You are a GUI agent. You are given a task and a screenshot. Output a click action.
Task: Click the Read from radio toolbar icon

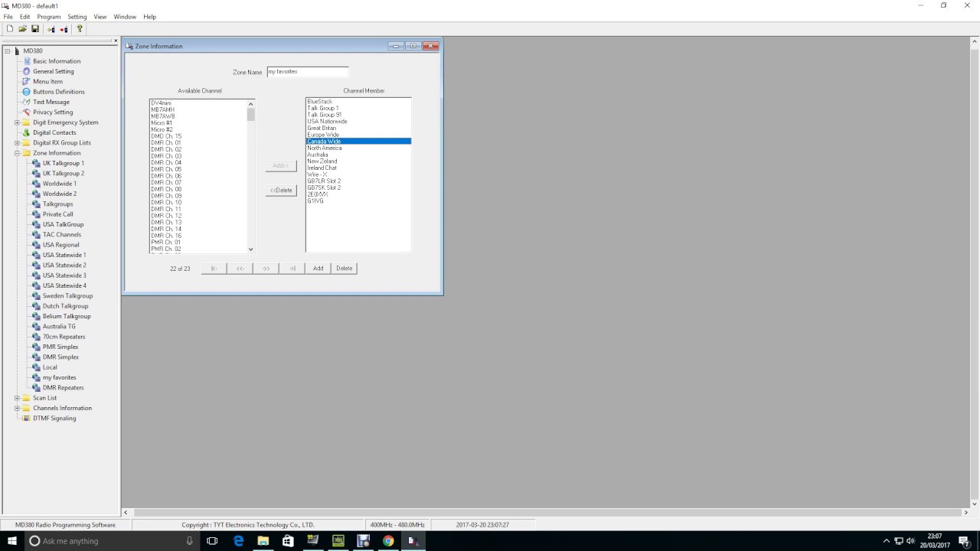(x=51, y=29)
